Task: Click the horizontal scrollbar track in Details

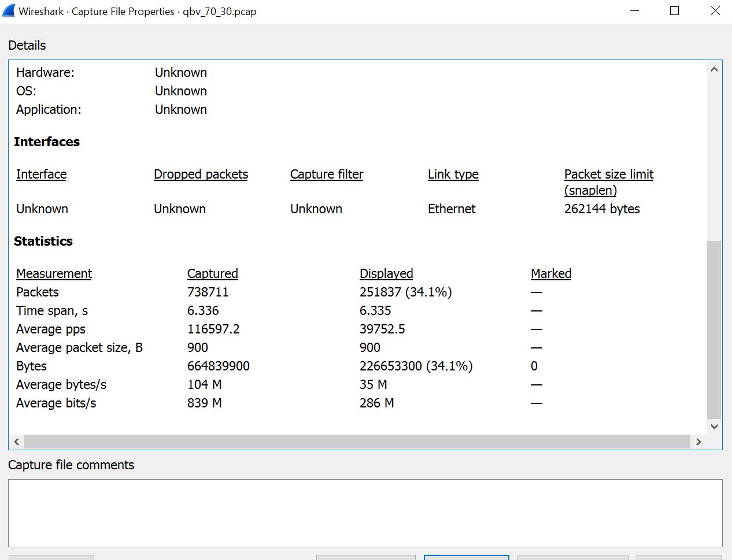Action: [357, 442]
